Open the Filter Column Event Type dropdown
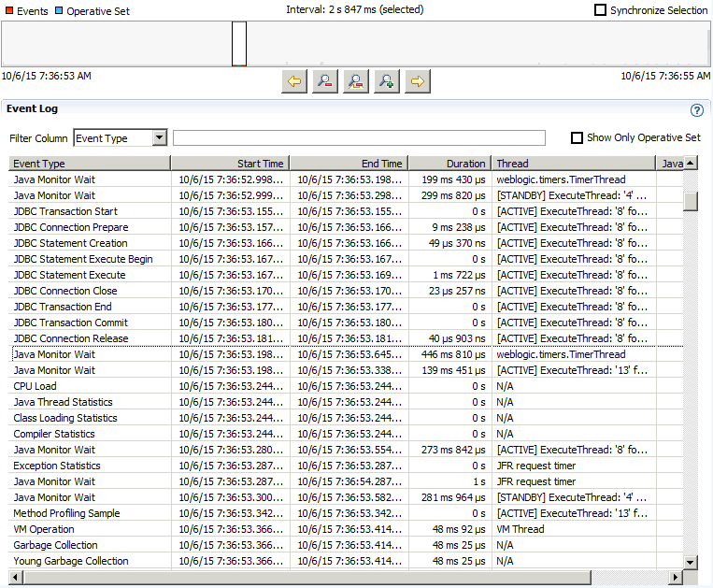 160,137
